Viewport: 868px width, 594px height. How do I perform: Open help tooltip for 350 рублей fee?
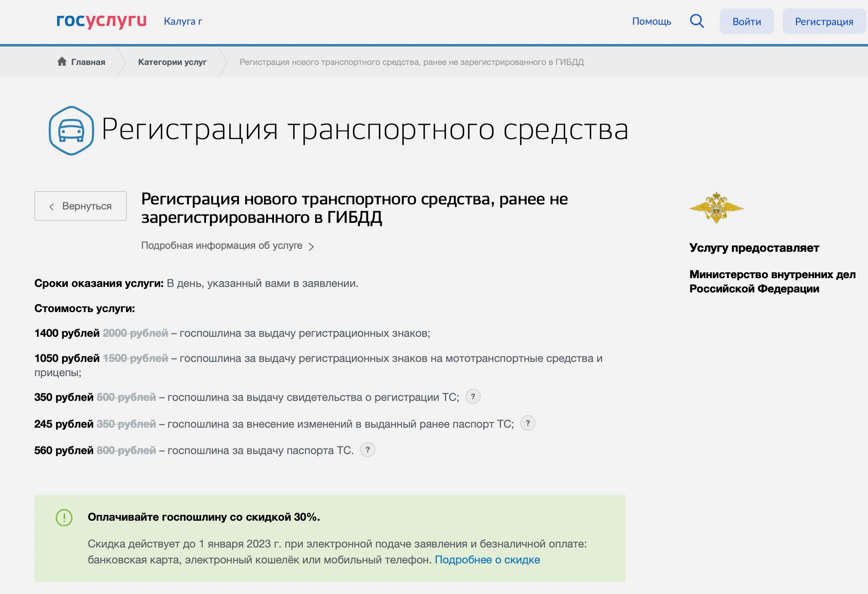(x=473, y=396)
